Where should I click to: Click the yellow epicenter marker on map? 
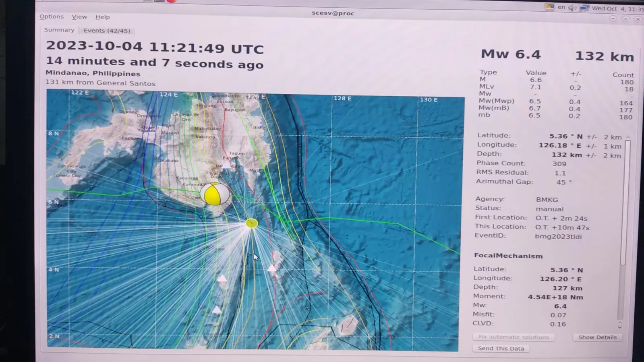252,223
